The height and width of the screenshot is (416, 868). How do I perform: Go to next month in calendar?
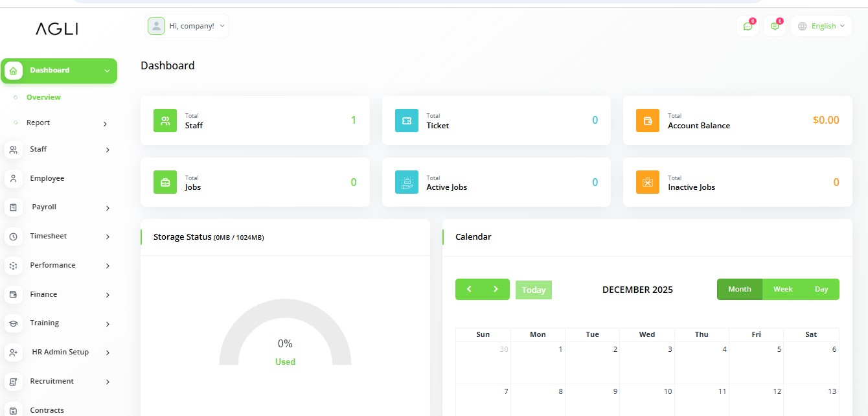[496, 289]
